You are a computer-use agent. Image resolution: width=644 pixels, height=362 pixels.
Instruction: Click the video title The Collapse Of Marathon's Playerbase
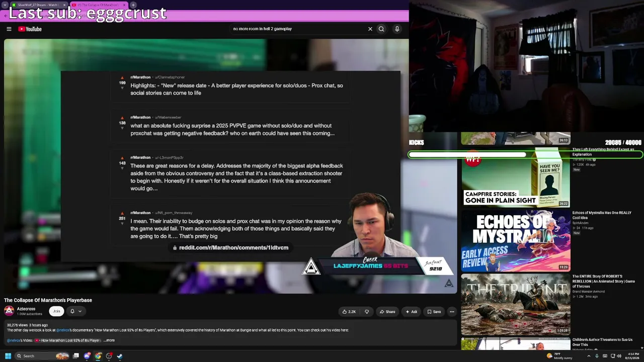coord(48,300)
